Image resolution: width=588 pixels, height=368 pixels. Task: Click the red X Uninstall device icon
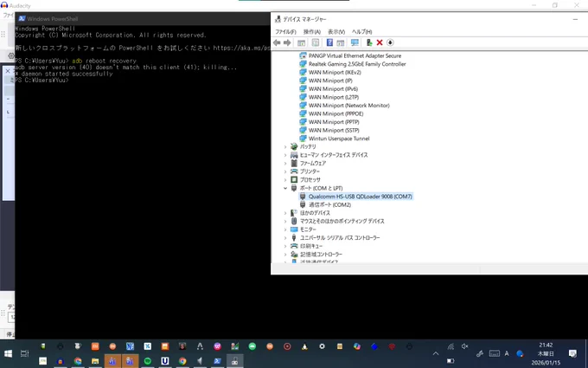(x=380, y=42)
